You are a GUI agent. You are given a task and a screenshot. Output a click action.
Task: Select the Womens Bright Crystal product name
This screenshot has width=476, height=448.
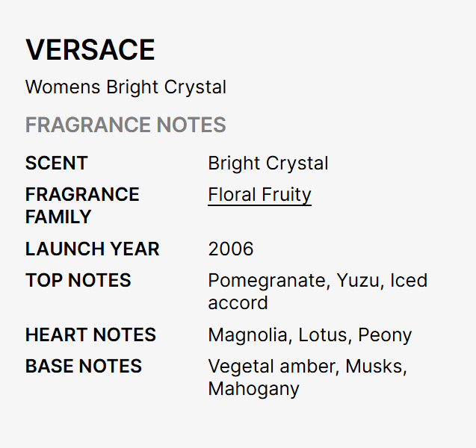(126, 87)
